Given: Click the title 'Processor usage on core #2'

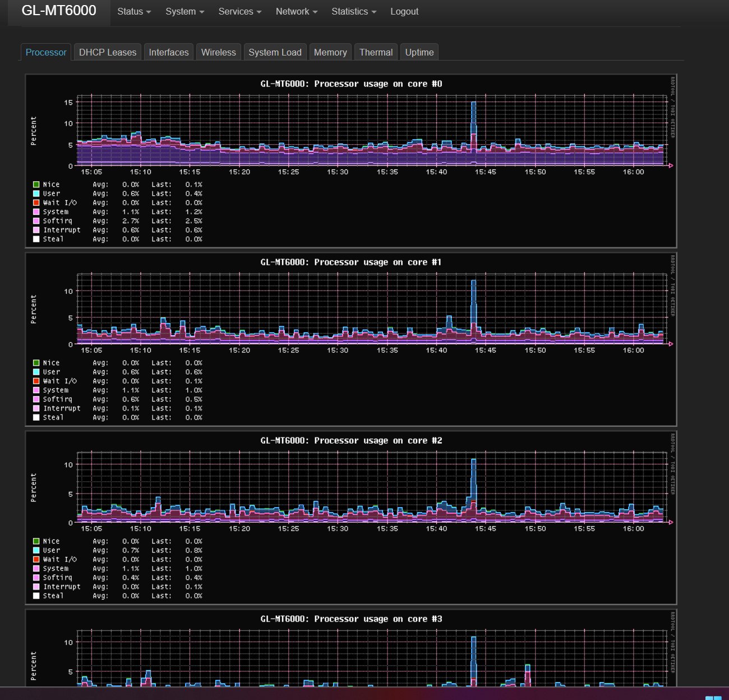Looking at the screenshot, I should pos(378,440).
